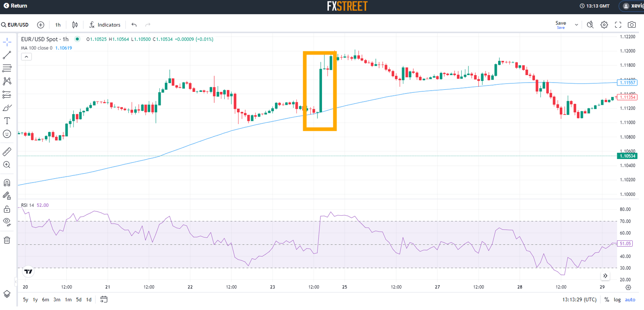Select the Text annotation tool
Screen dimensions: 644x310
tap(7, 120)
